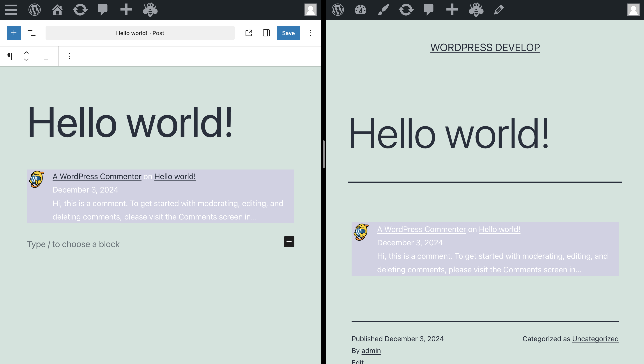Click the edit pencil icon in right admin bar
Screen dimensions: 644x364
click(499, 10)
